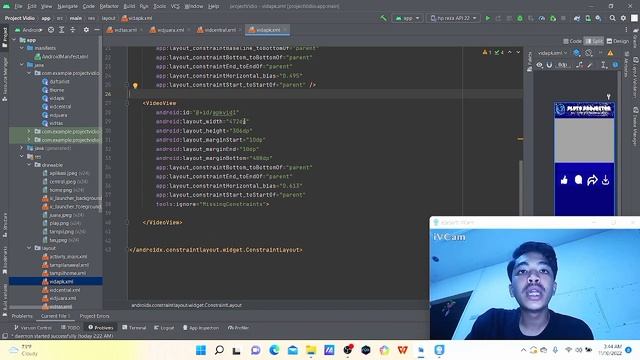Screen dimensions: 640x360
Task: Click Clear Constraints icon in design toolbar
Action: tap(579, 65)
